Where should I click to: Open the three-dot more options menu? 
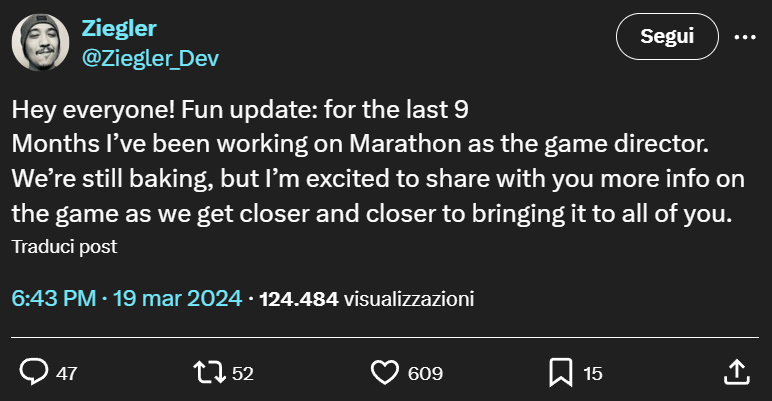pos(745,37)
